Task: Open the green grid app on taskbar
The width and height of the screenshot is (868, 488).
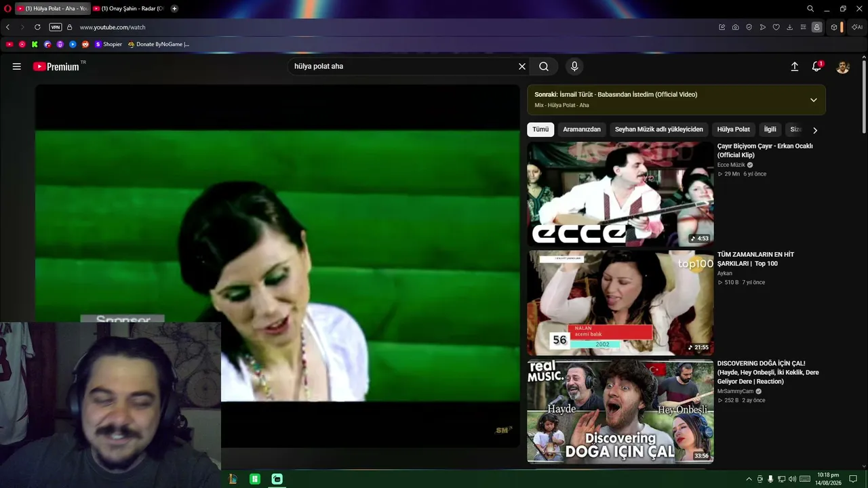Action: point(255,479)
